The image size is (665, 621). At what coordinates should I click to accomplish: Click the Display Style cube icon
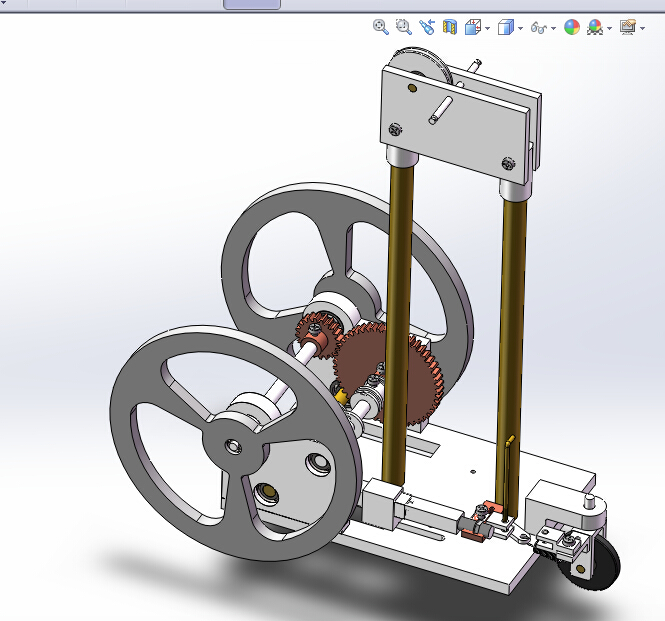pos(506,28)
